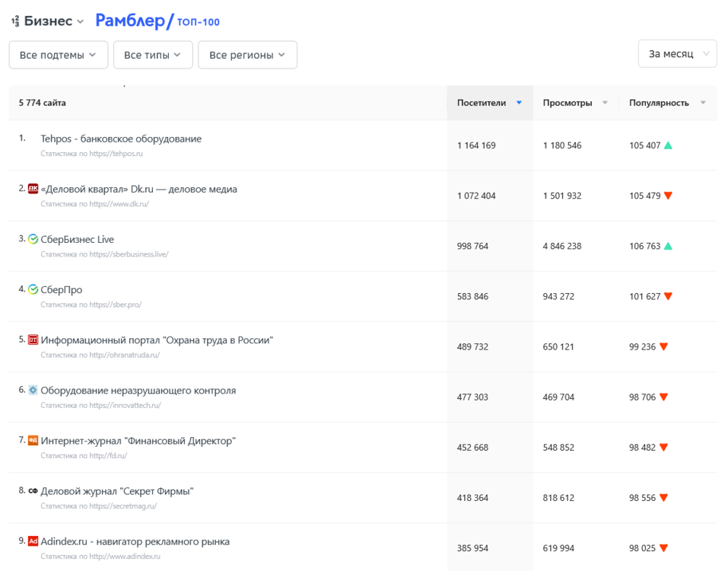Click the red down arrow beside 105 479
This screenshot has width=728, height=571.
(x=668, y=196)
